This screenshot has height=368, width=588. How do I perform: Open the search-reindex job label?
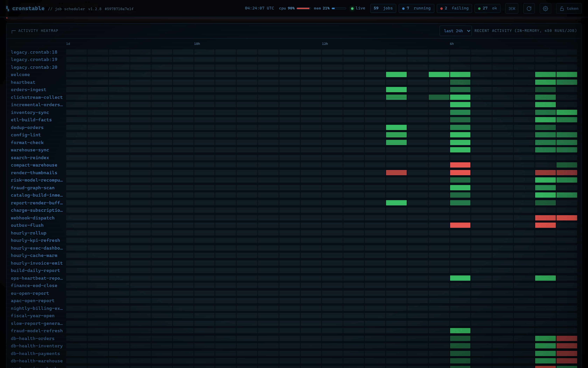coord(30,158)
